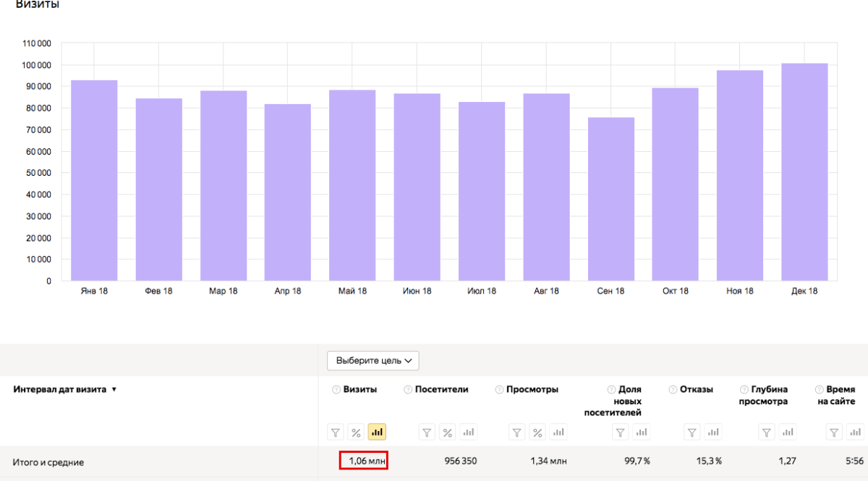
Task: Click the help icon next to Визиты
Action: (336, 389)
